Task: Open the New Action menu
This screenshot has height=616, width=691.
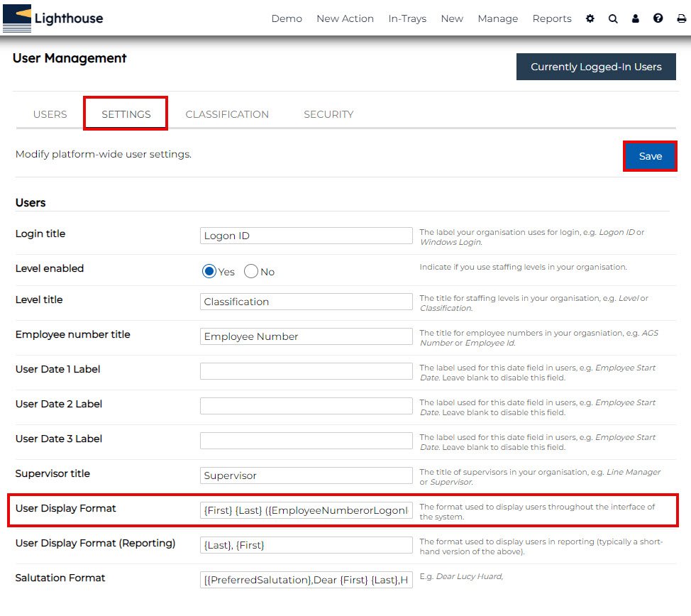Action: pyautogui.click(x=345, y=18)
